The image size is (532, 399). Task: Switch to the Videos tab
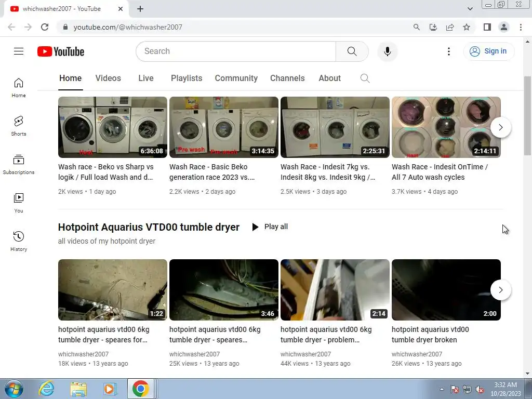[x=108, y=78]
